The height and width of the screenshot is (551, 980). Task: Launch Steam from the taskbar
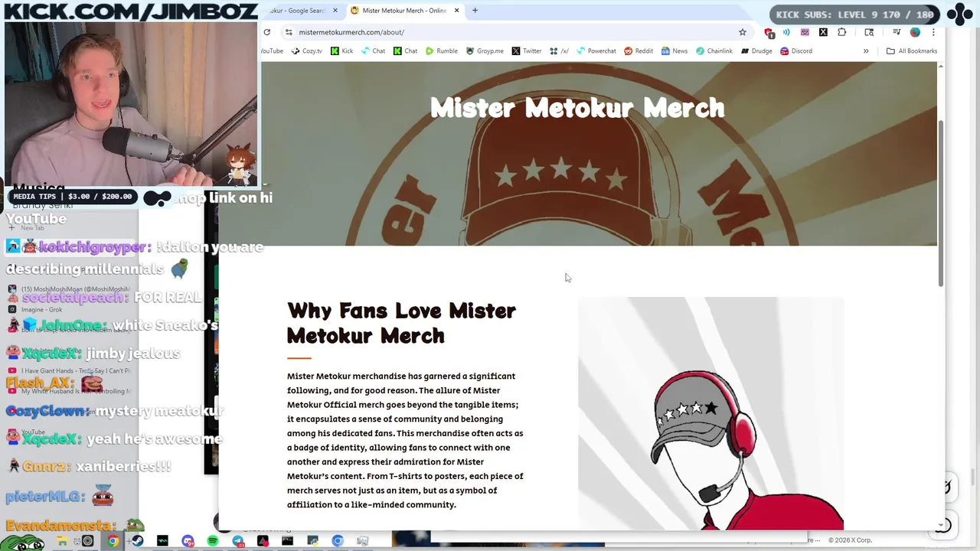[137, 541]
